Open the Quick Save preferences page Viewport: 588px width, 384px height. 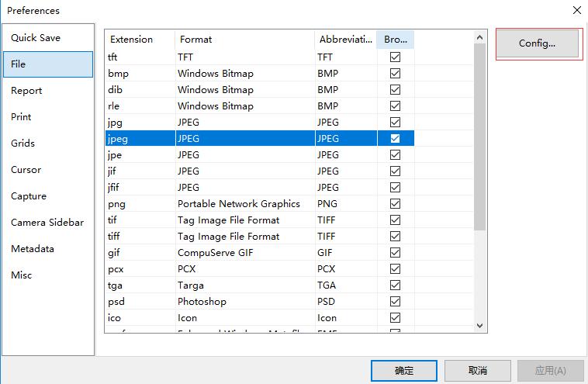[36, 38]
